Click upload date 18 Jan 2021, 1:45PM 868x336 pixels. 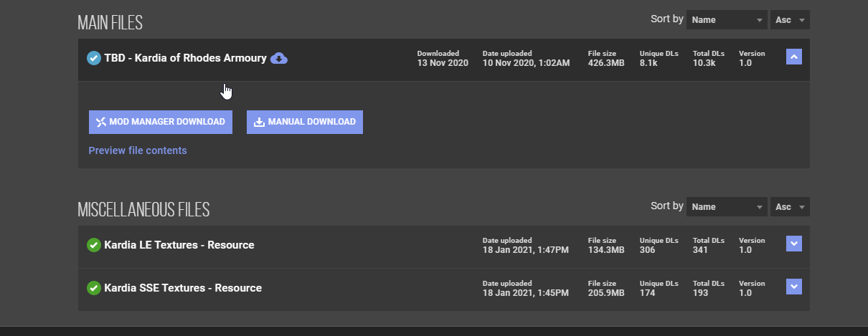[x=526, y=293]
